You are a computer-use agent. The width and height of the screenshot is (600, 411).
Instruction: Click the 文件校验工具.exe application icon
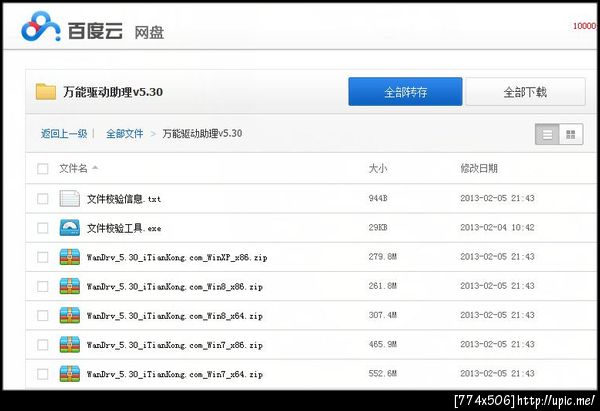(x=70, y=228)
